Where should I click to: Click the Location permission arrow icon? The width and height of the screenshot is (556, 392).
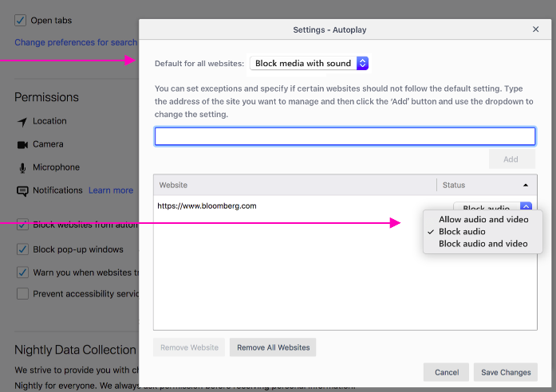click(22, 122)
